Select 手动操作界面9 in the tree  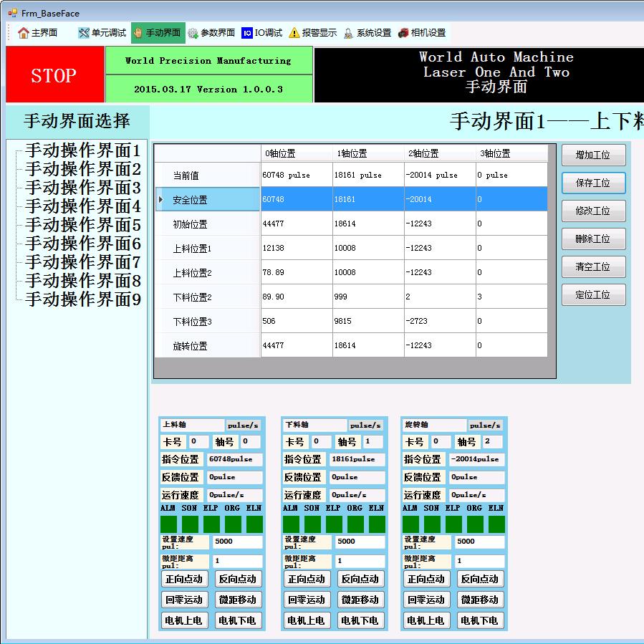point(83,299)
